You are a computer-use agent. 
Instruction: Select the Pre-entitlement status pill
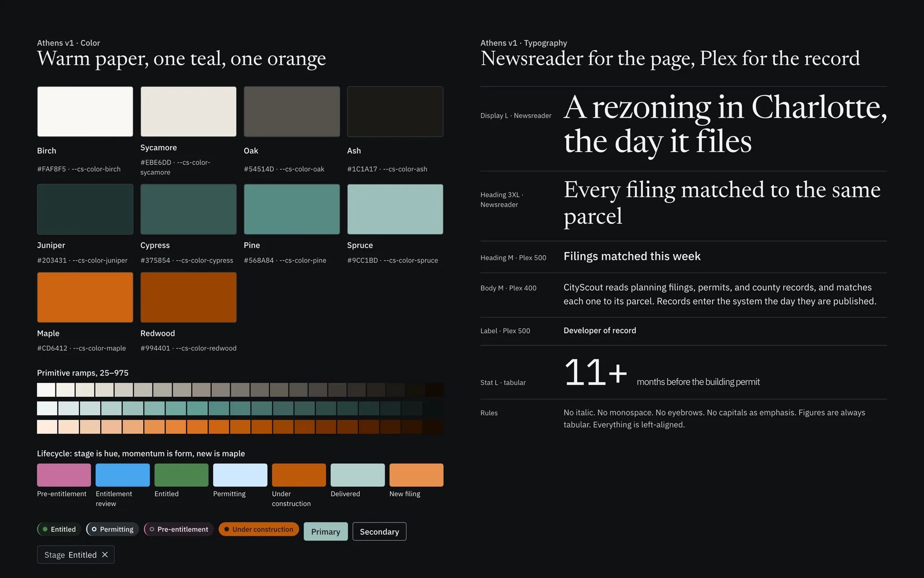(179, 529)
